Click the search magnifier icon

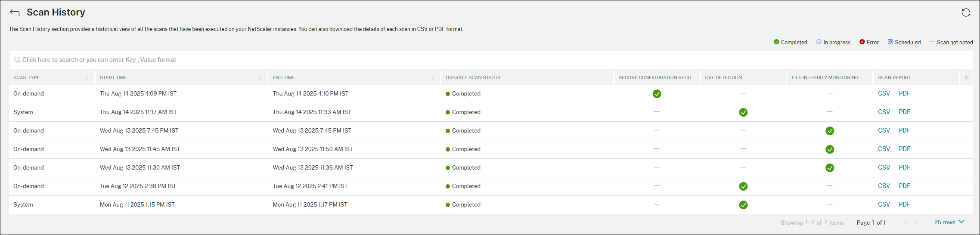click(x=17, y=60)
